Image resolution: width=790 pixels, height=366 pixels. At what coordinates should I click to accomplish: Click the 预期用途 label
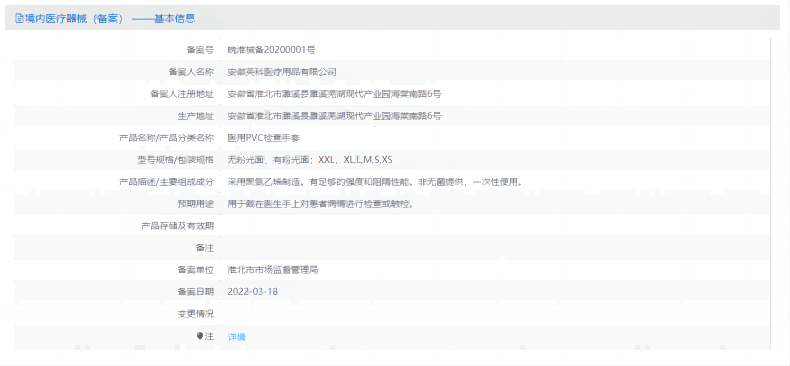(x=195, y=204)
